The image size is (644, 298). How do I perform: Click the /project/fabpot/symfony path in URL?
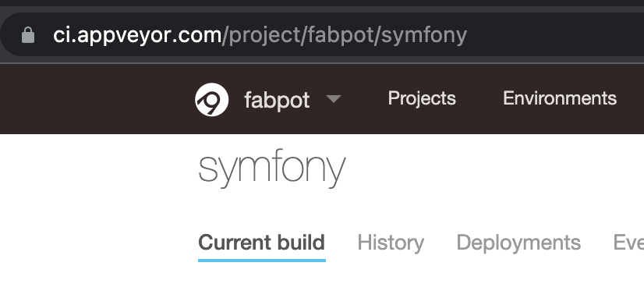pos(344,35)
